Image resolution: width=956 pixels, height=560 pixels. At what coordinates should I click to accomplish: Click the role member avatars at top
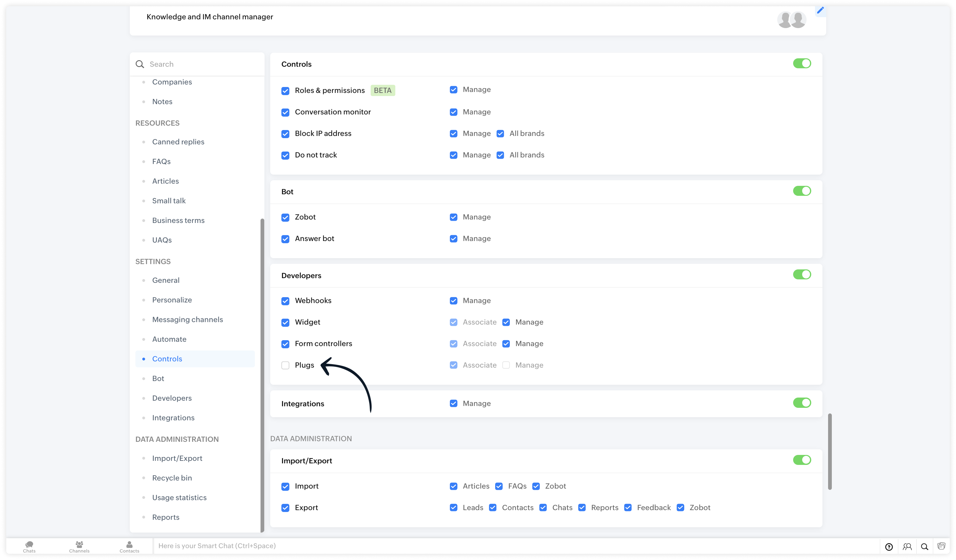point(792,20)
